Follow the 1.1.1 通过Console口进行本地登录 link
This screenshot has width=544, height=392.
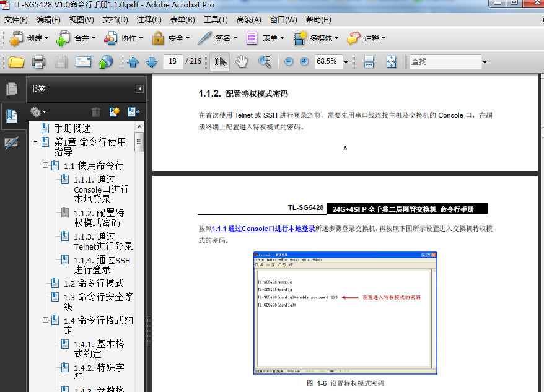(263, 229)
